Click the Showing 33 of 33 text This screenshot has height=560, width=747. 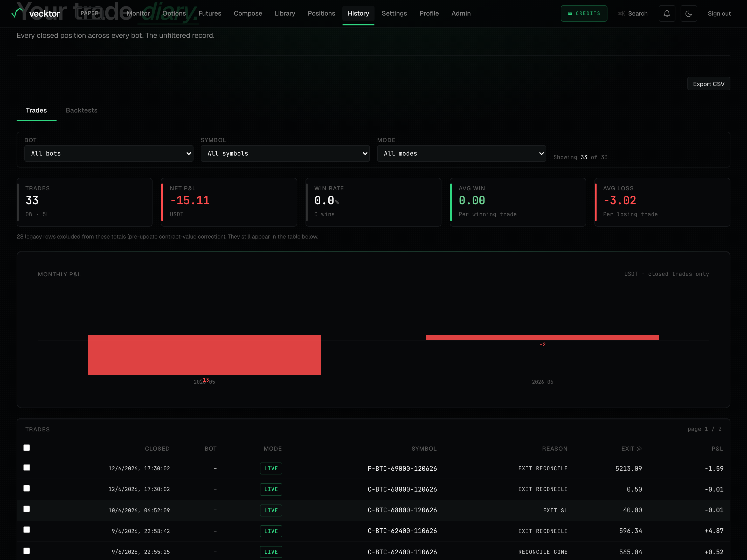[580, 157]
